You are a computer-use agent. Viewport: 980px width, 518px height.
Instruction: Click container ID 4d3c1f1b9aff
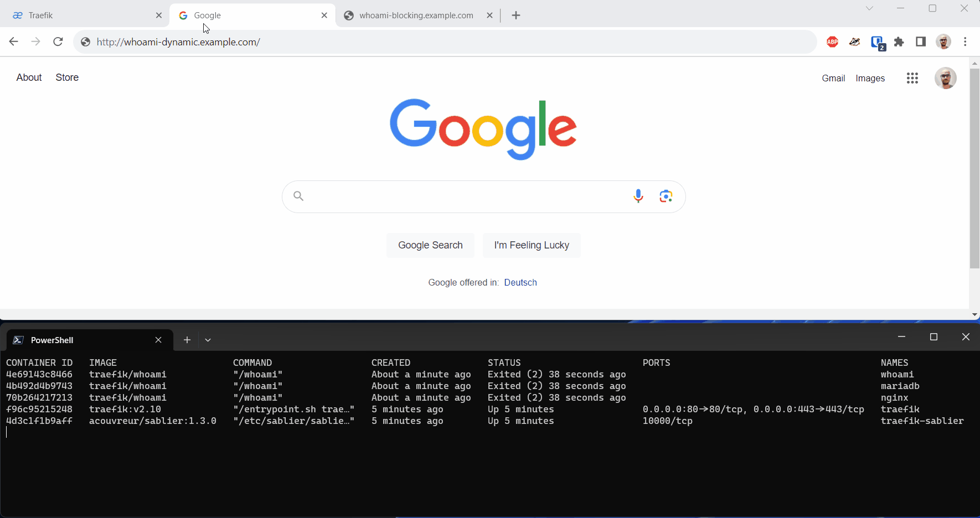(39, 421)
